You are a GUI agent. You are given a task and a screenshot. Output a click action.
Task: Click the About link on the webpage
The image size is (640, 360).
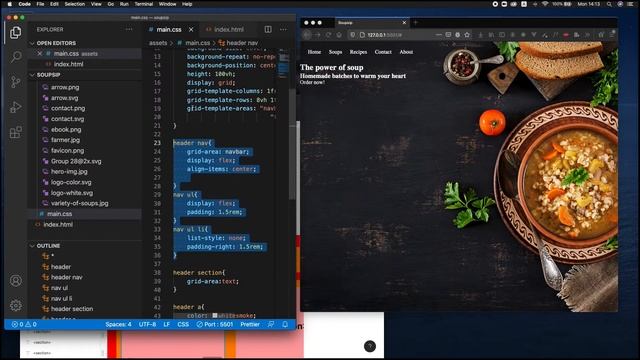pos(406,52)
